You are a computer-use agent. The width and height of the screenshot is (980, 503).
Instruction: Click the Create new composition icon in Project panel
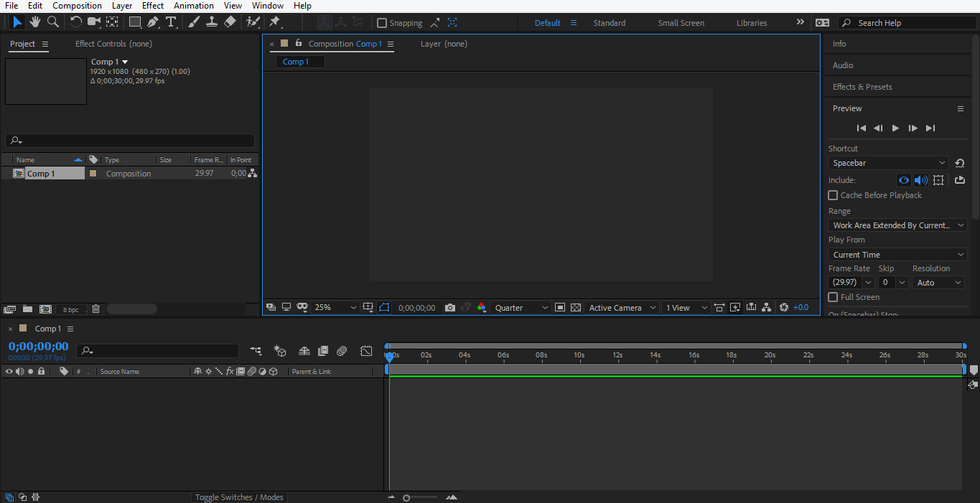(45, 309)
